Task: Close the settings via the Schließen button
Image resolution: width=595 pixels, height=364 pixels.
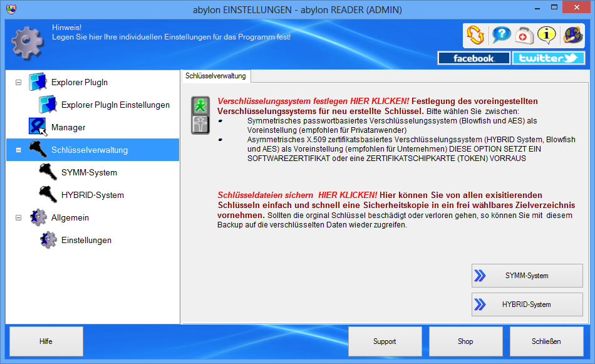Action: 546,341
